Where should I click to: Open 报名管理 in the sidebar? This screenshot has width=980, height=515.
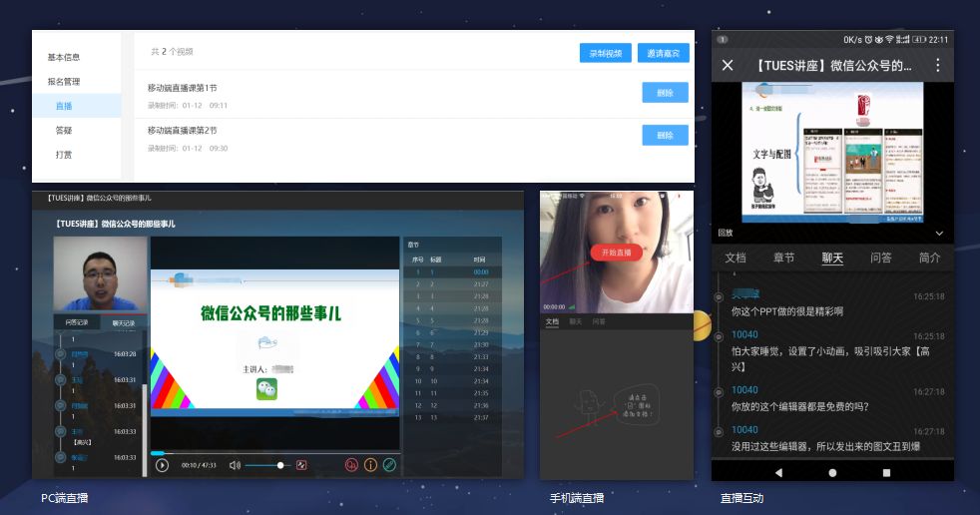coord(64,81)
